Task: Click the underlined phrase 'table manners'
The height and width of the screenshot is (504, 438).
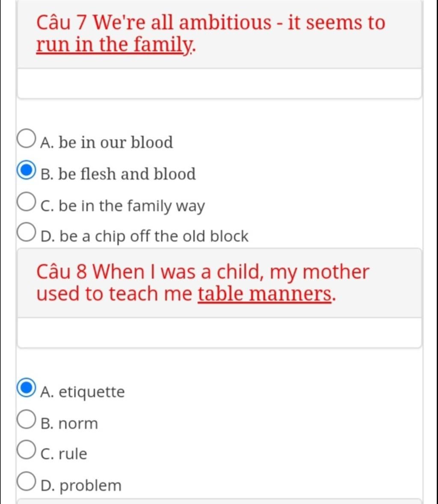Action: 265,294
